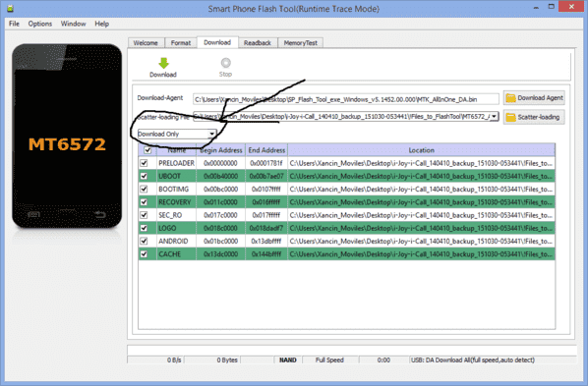This screenshot has width=588, height=386.
Task: Open the Download Only mode dropdown
Action: 177,134
